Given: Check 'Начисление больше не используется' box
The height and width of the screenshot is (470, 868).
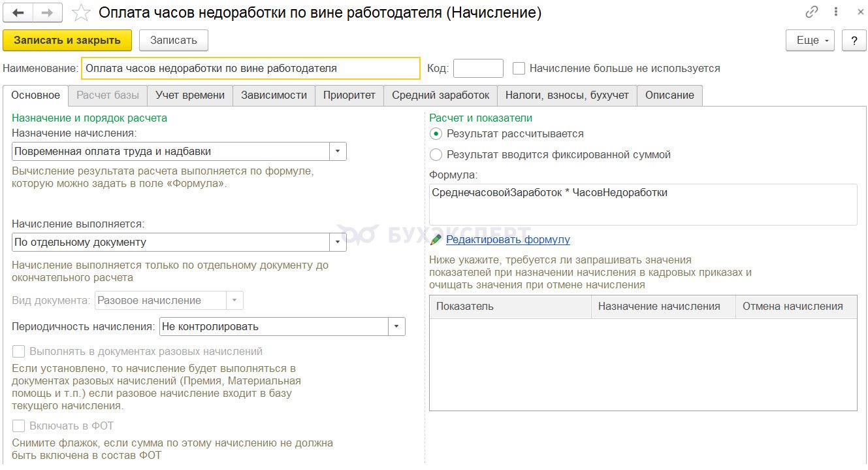Looking at the screenshot, I should [519, 68].
